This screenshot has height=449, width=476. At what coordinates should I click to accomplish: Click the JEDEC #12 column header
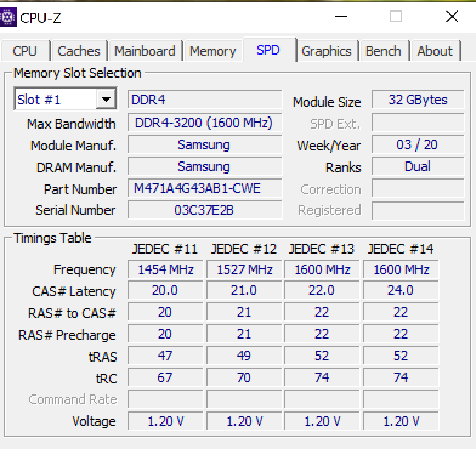click(x=244, y=249)
